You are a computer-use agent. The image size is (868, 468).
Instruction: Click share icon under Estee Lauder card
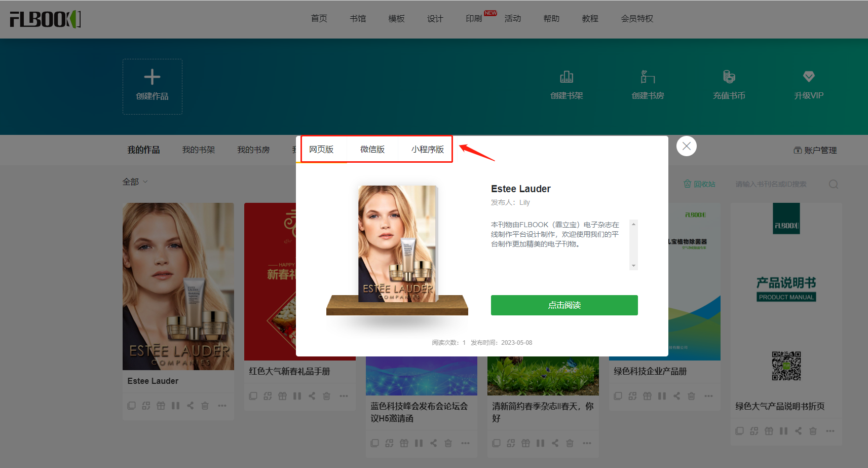(190, 406)
